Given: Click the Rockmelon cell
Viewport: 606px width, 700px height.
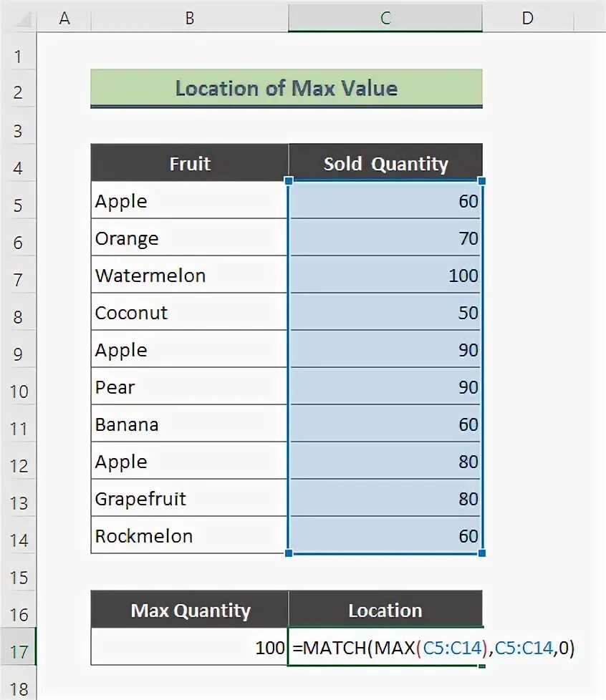Looking at the screenshot, I should (189, 535).
